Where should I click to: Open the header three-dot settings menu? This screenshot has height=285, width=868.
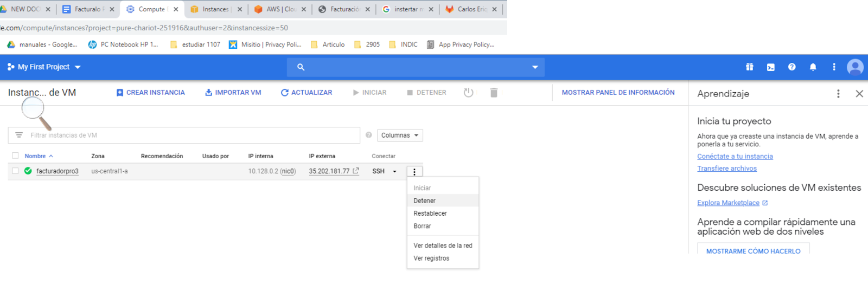[834, 67]
